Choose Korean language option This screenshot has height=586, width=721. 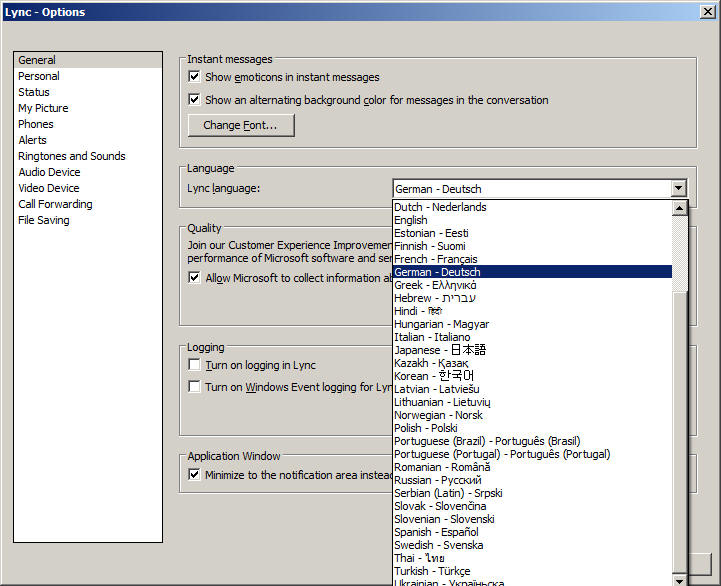click(x=532, y=376)
